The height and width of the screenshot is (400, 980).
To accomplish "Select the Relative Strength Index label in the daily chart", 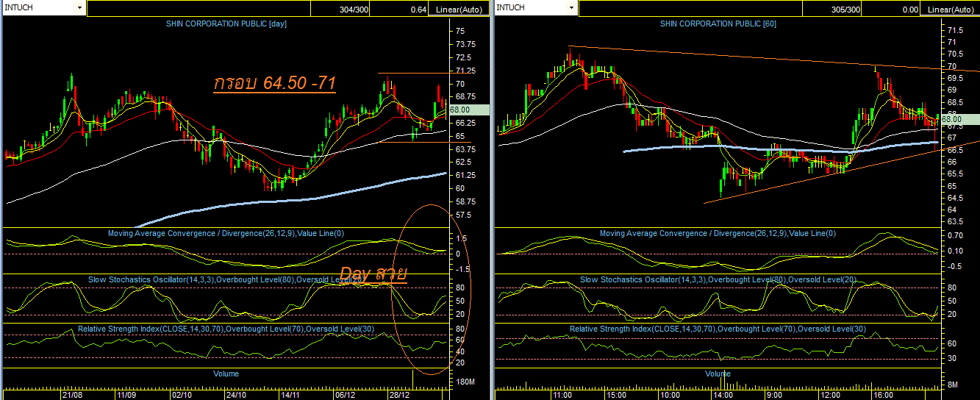I will tap(226, 329).
